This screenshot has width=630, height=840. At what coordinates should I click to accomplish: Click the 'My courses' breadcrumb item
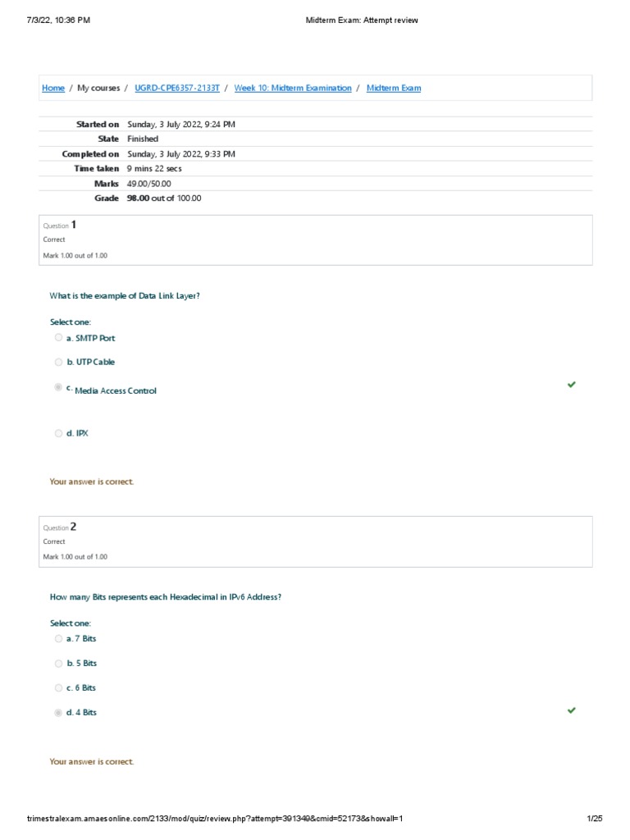click(x=98, y=88)
